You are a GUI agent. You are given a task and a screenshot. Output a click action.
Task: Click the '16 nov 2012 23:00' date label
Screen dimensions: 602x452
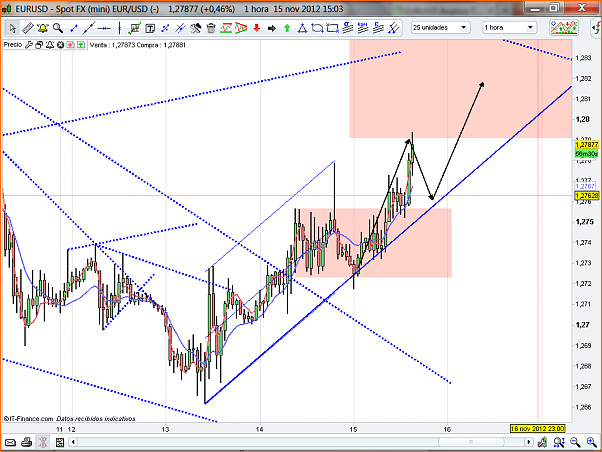click(537, 429)
